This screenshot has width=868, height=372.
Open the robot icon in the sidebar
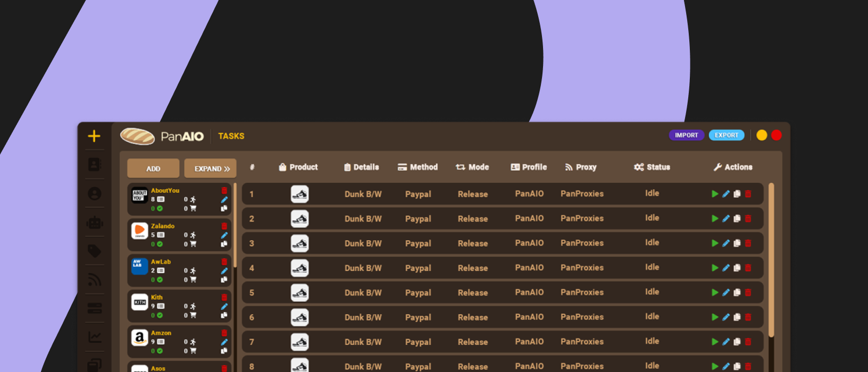(95, 222)
